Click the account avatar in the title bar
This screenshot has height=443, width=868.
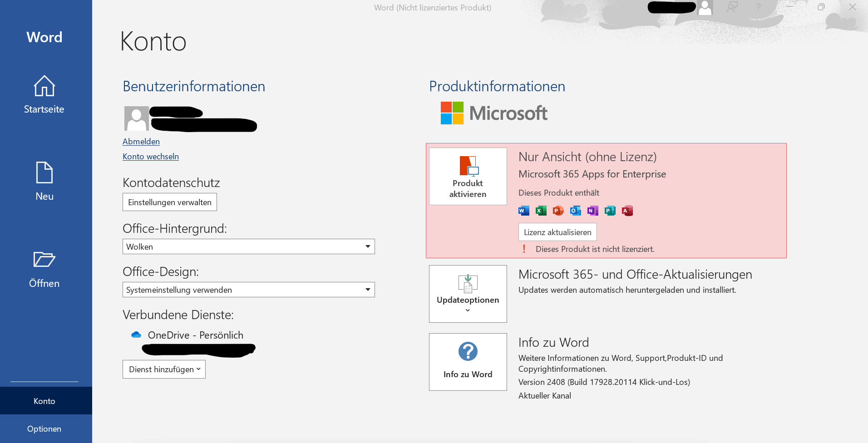tap(705, 7)
